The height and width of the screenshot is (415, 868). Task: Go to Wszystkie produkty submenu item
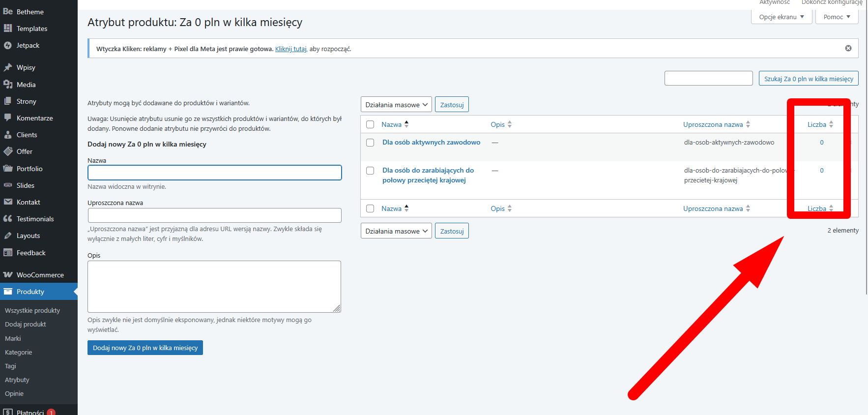32,310
